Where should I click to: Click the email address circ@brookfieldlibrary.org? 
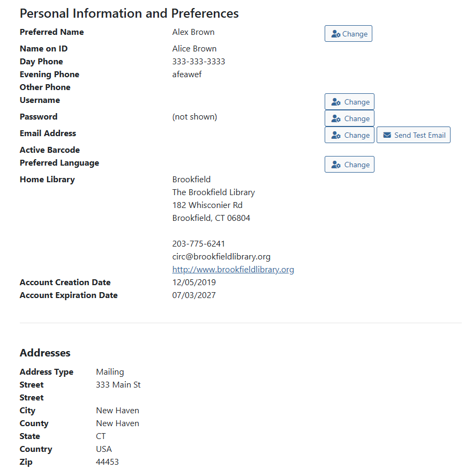point(221,256)
